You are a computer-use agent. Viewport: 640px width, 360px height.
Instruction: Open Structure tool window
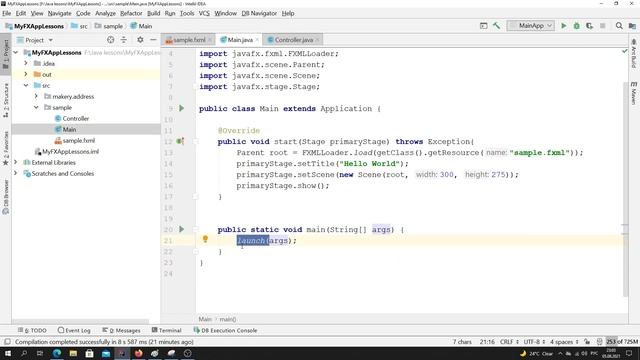click(x=6, y=100)
